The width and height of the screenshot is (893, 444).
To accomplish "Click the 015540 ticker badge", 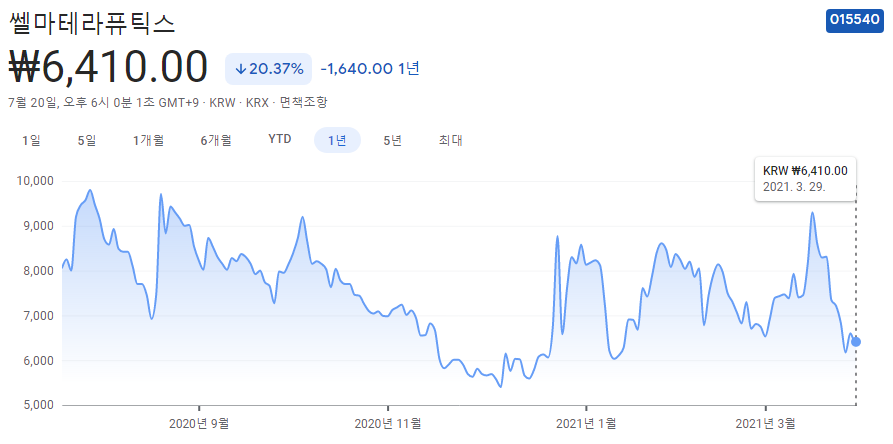I will [x=854, y=20].
